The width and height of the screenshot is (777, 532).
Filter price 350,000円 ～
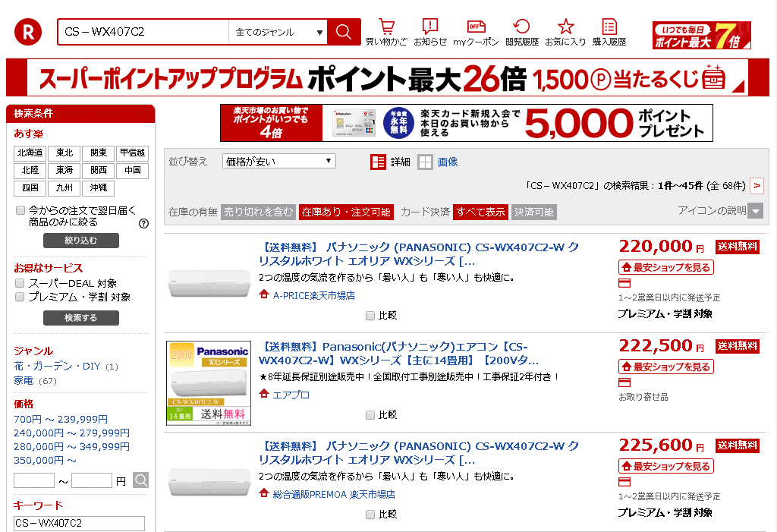(x=45, y=460)
